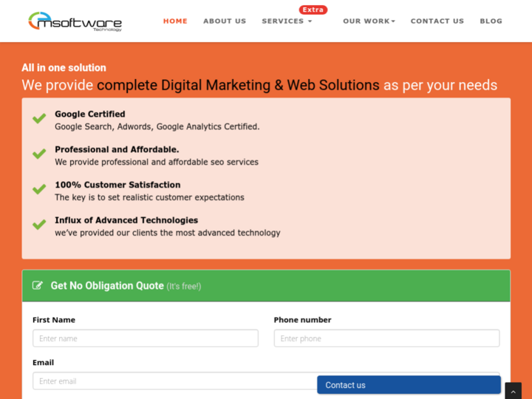Go to the Home menu item
532x399 pixels.
pos(175,21)
